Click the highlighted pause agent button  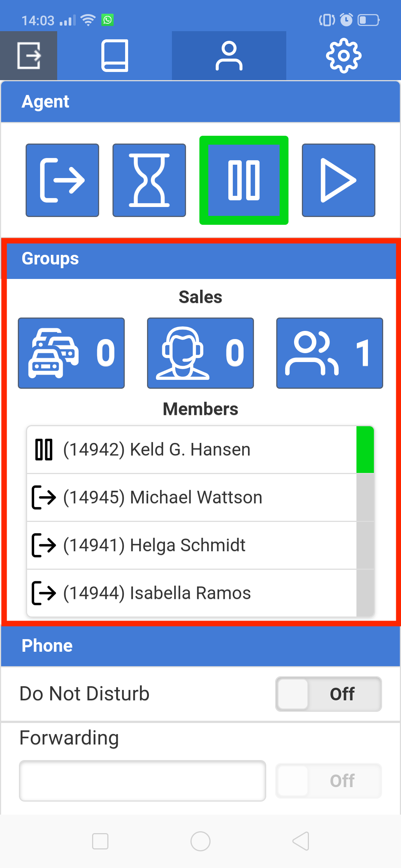(x=244, y=180)
